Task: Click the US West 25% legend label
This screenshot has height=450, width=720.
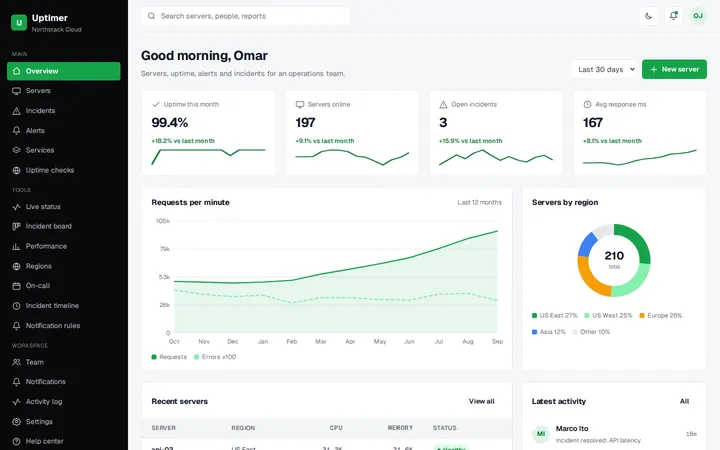Action: click(612, 315)
